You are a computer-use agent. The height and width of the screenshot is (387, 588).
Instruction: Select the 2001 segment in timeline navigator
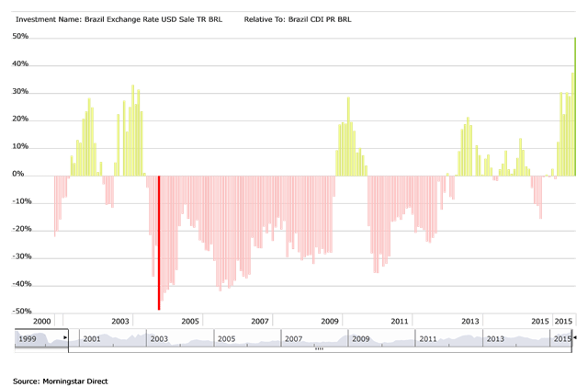tap(91, 339)
